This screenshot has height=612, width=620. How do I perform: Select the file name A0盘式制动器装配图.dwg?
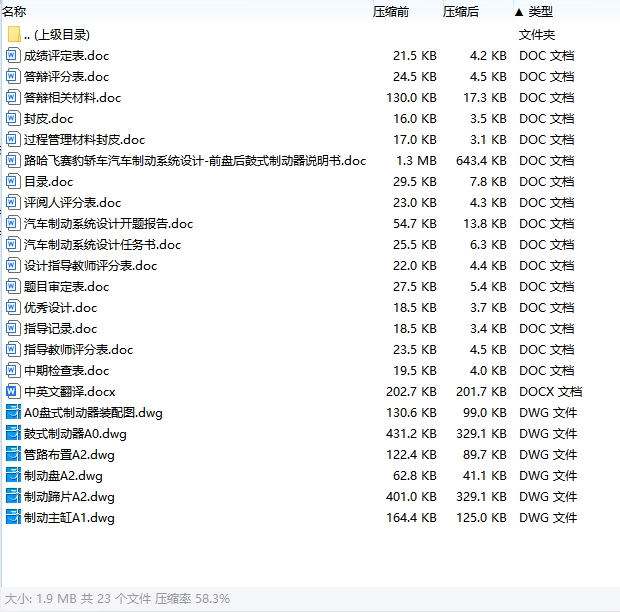point(93,412)
